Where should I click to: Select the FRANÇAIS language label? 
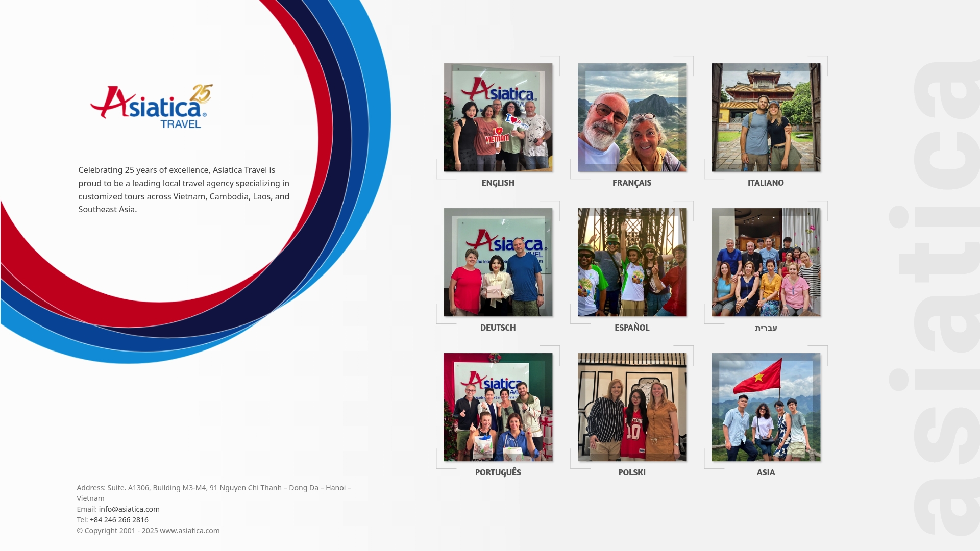[632, 183]
